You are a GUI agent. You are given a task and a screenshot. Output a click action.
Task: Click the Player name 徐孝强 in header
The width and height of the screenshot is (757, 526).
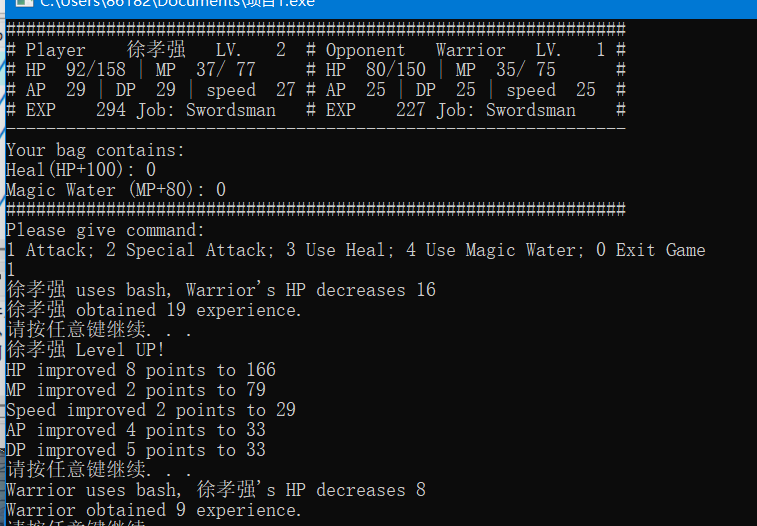coord(156,50)
